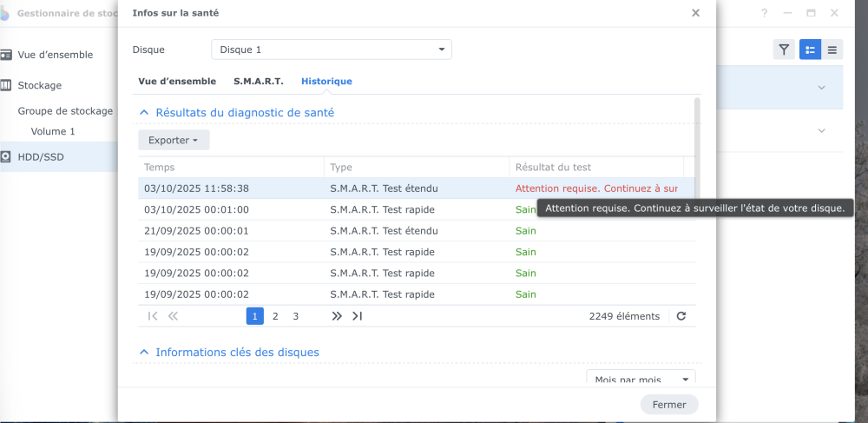Viewport: 868px width, 423px height.
Task: Open the Disque 1 selection dropdown
Action: click(331, 50)
